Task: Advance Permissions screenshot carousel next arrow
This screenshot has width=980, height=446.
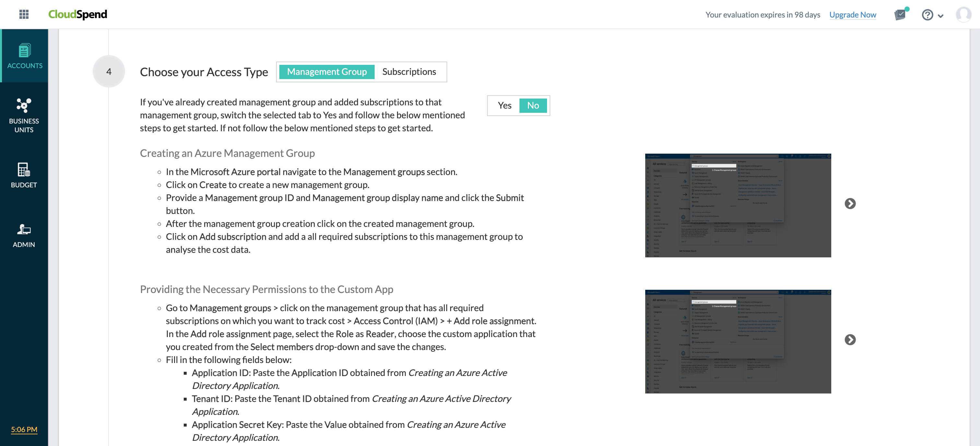Action: [x=850, y=339]
